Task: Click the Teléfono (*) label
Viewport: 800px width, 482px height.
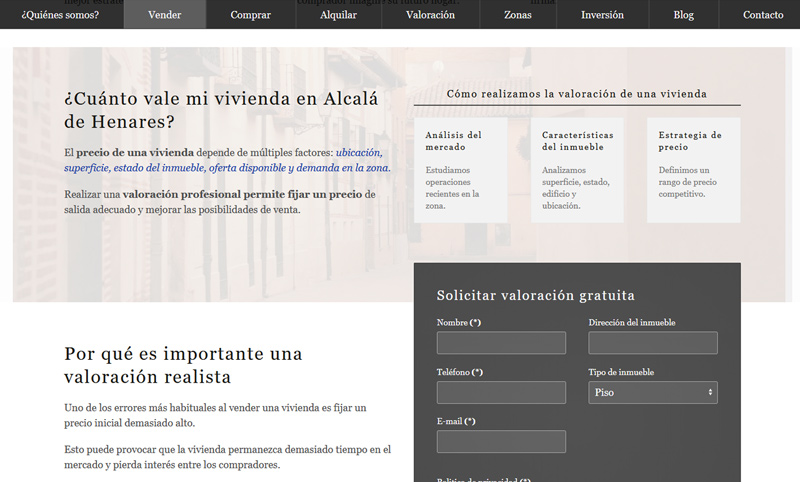Action: coord(460,372)
